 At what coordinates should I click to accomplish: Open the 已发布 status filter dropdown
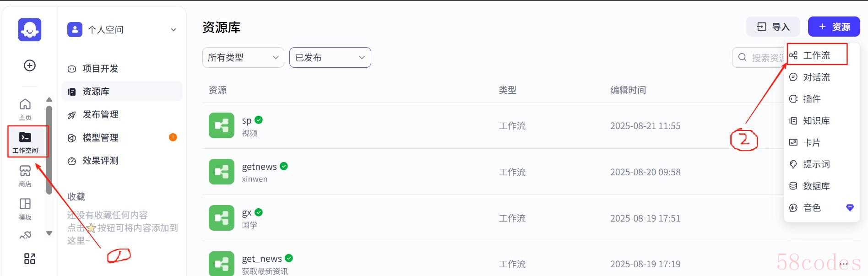(x=330, y=58)
